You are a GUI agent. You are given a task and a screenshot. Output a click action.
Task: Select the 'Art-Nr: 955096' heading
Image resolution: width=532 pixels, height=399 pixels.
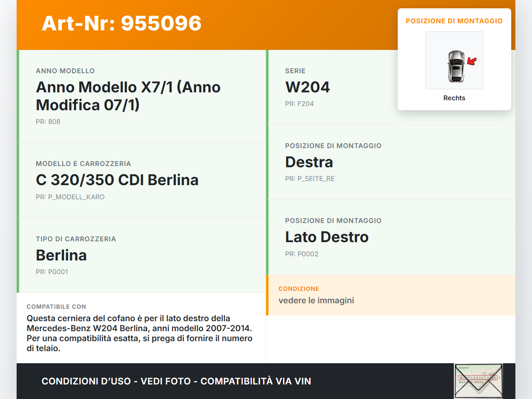point(122,23)
